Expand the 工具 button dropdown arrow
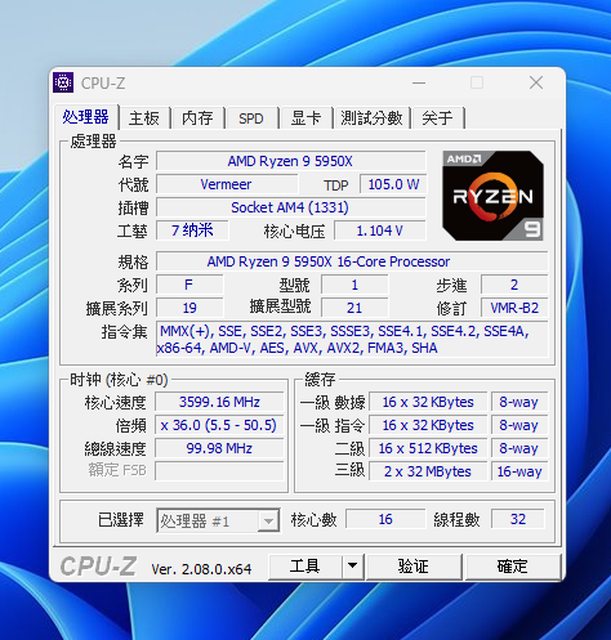 pos(352,566)
